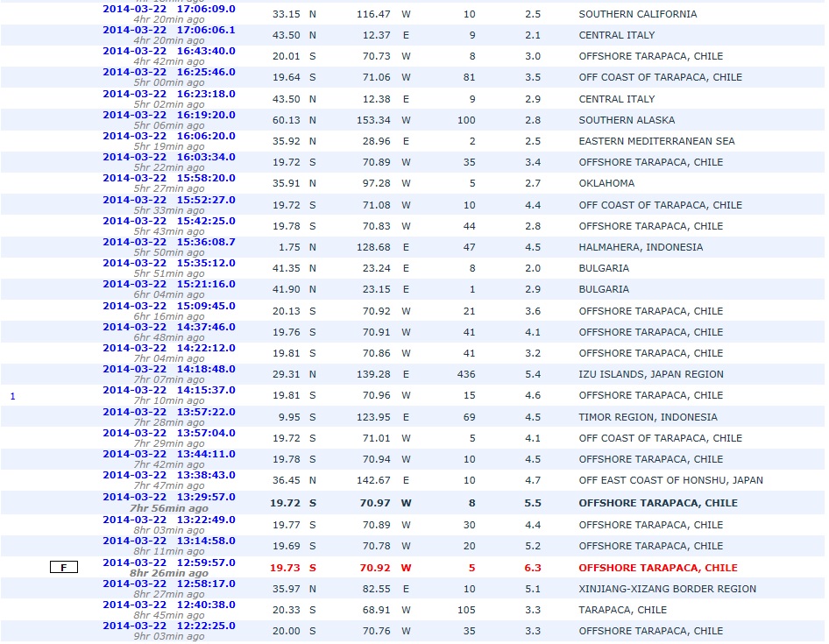829x644 pixels.
Task: Open the 14:18:48.0 Izu Islands event link
Action: pos(169,370)
